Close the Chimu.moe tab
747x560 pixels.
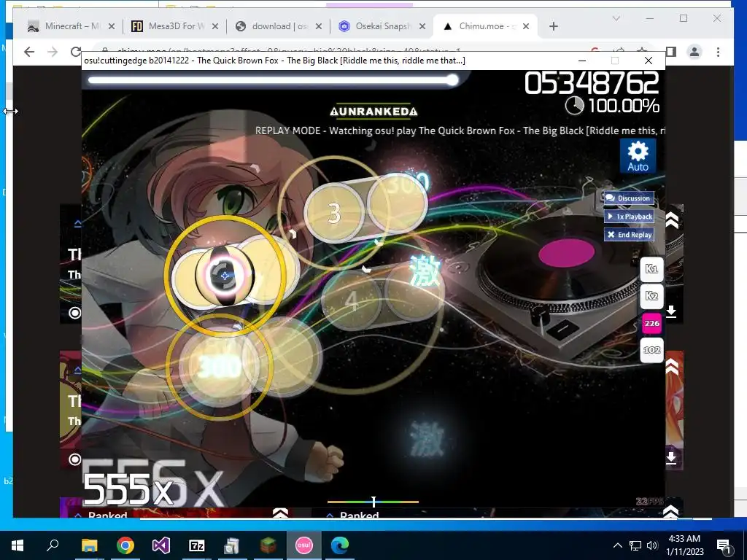point(526,27)
